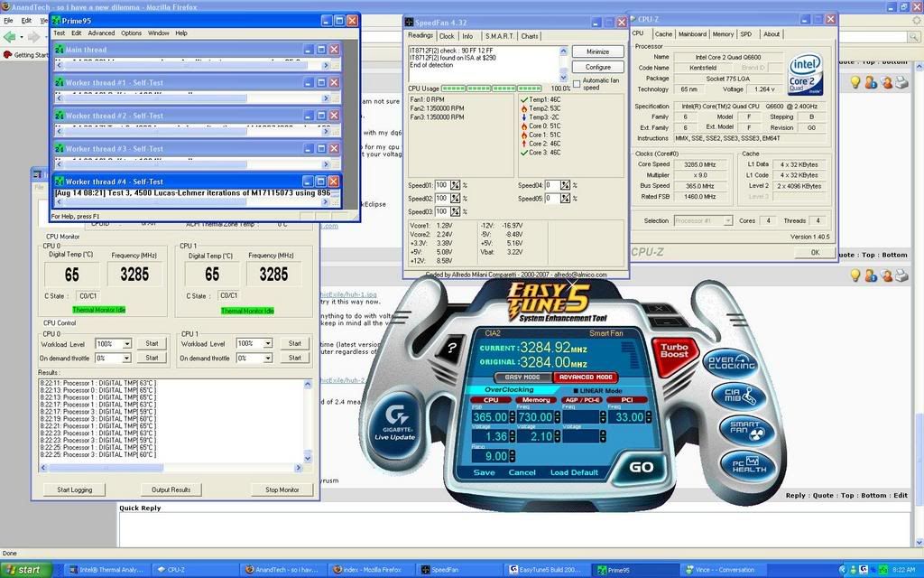
Task: Open CPU 1 On demand throttle dropdown
Action: pos(267,358)
